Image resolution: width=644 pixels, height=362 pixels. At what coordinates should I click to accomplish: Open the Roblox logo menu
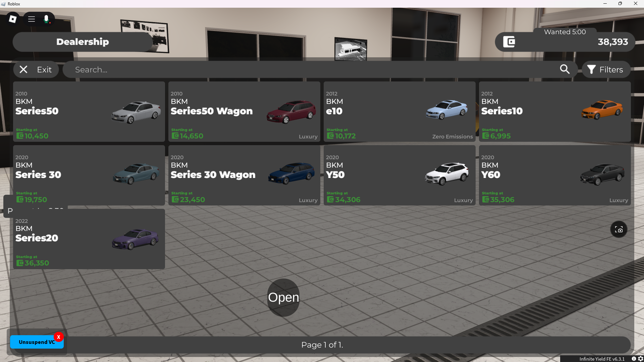pos(13,19)
